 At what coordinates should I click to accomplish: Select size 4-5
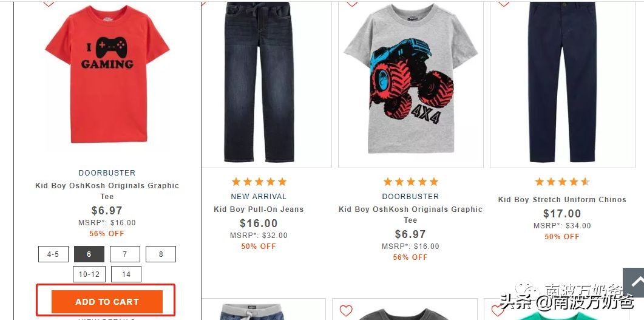[x=53, y=254]
